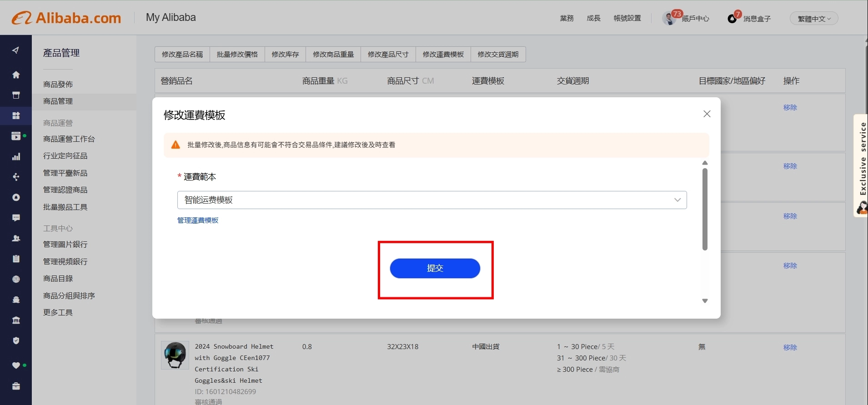Open the message box bell icon

pyautogui.click(x=732, y=19)
